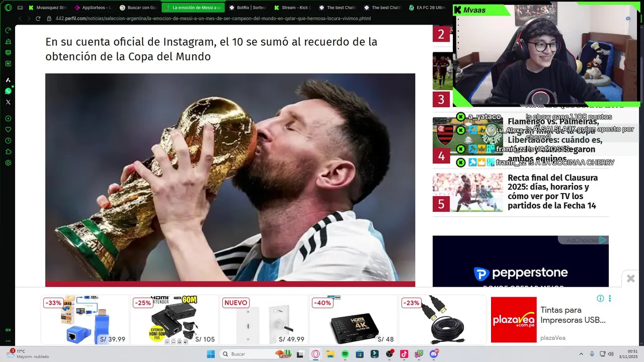Expand the hidden system tray icons chevron
Viewport: 644px width, 362px height.
pos(581,354)
